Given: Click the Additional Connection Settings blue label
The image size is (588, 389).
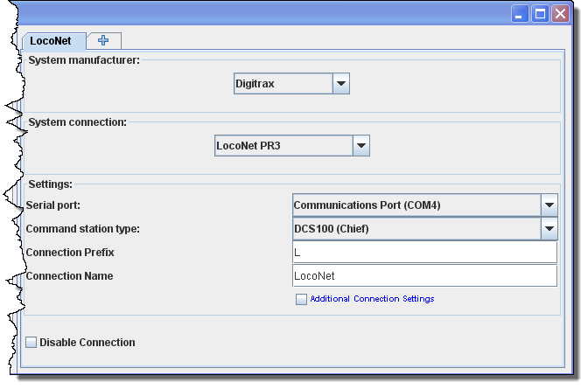Looking at the screenshot, I should (372, 299).
